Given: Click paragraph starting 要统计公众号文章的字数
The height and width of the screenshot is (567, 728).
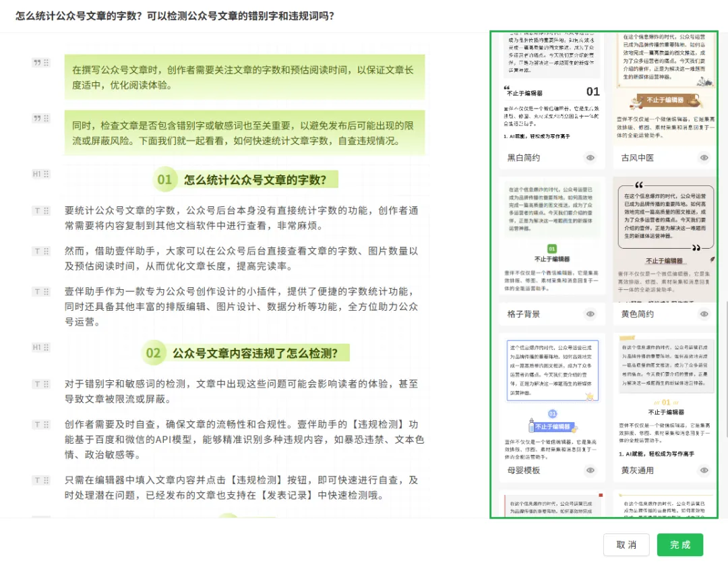Looking at the screenshot, I should tap(241, 218).
